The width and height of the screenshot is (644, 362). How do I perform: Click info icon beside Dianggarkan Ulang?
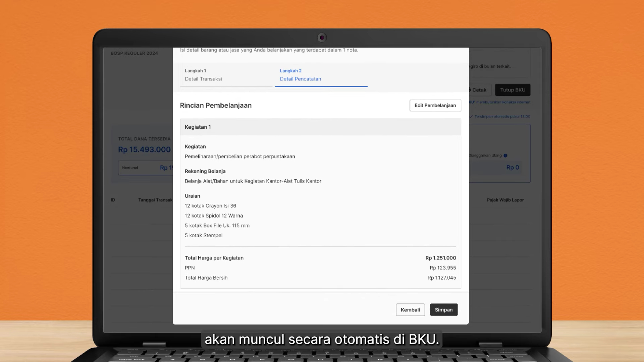pos(505,156)
